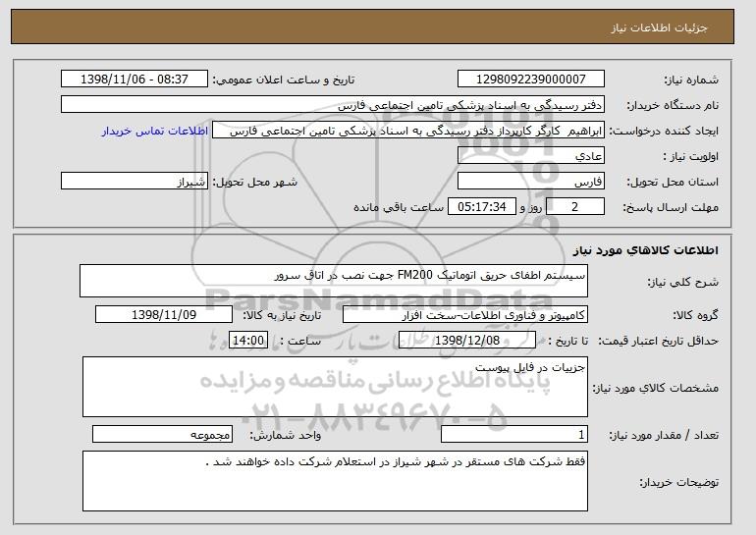
Task: Select the announcement date field 1398/11/06 - 08:37
Action: click(135, 80)
